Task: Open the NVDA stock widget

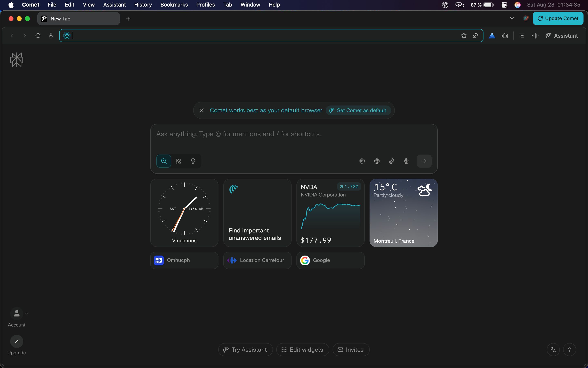Action: (x=331, y=213)
